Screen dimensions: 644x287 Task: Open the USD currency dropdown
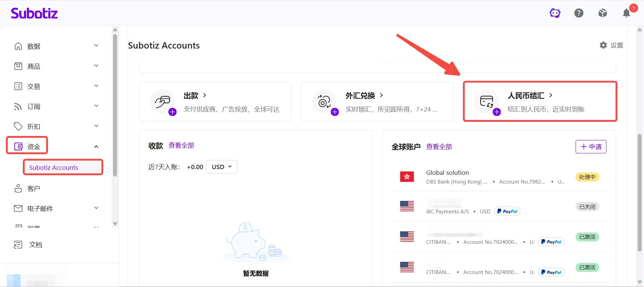(x=222, y=167)
